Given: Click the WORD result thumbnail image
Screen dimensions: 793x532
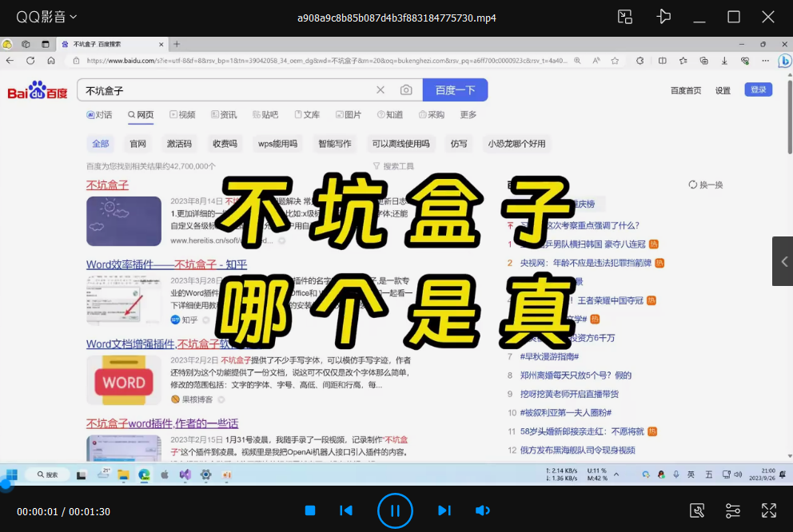Looking at the screenshot, I should click(x=123, y=380).
